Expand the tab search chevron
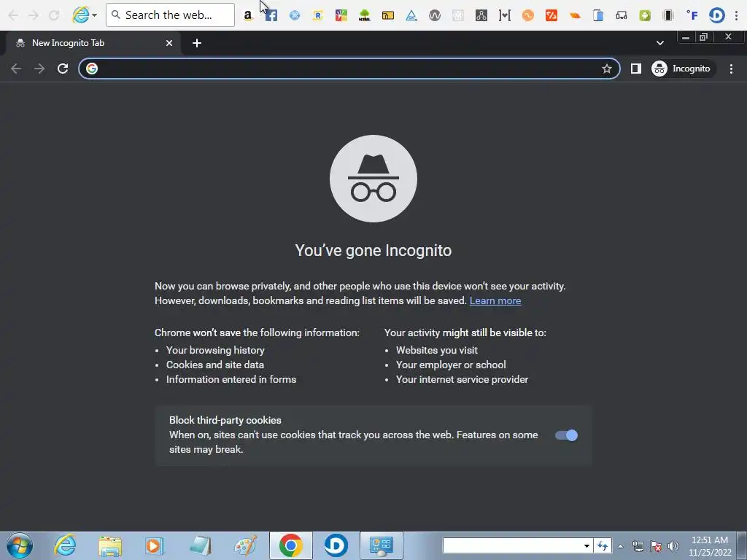 pyautogui.click(x=659, y=43)
